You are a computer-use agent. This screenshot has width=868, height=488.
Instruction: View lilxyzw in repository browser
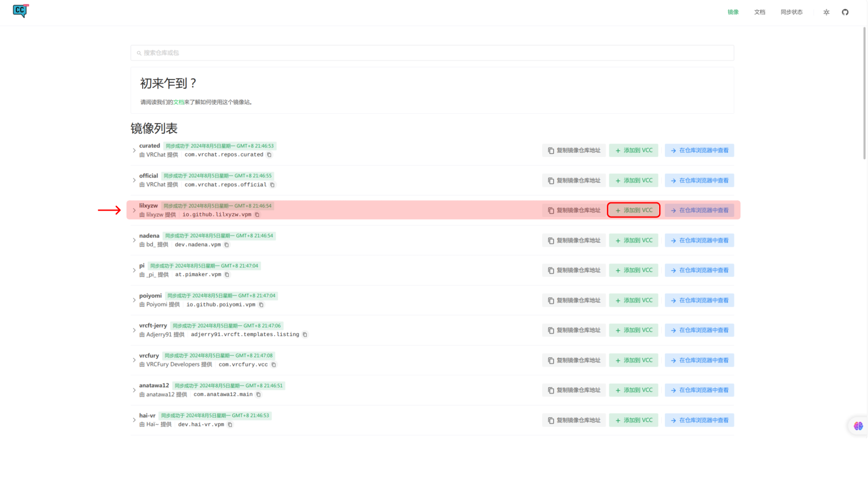(x=699, y=210)
